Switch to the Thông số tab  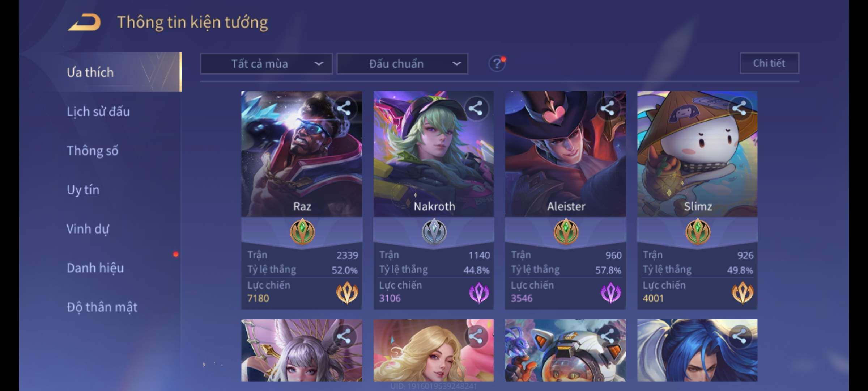tap(93, 151)
